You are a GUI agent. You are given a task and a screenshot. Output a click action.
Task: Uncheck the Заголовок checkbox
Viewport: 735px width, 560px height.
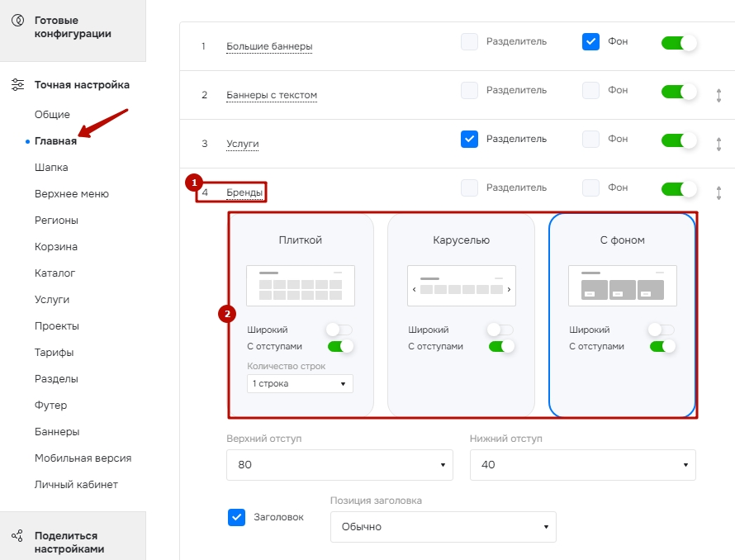click(x=237, y=517)
